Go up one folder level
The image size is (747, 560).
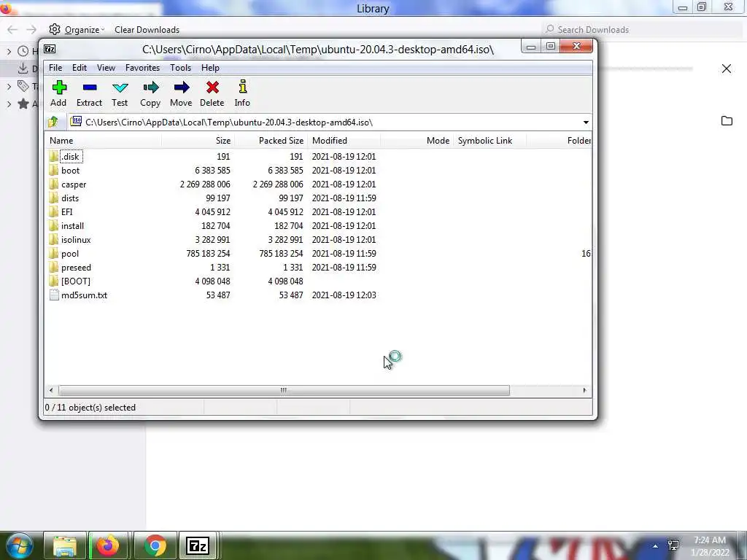[53, 122]
